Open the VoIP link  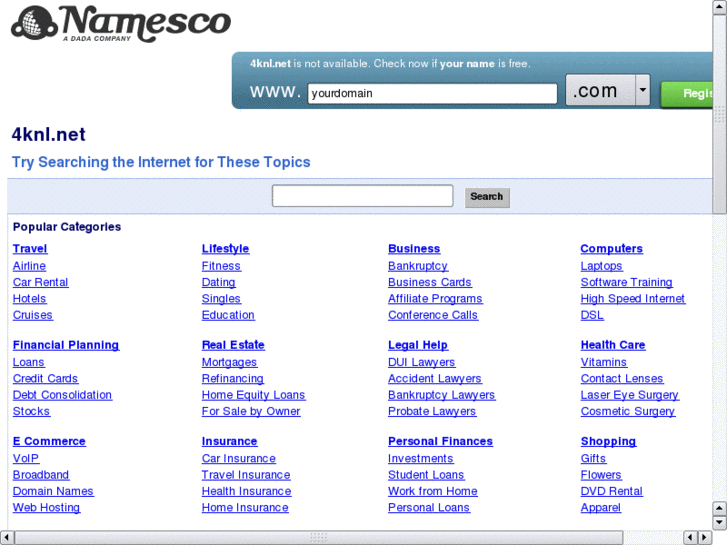pos(26,458)
